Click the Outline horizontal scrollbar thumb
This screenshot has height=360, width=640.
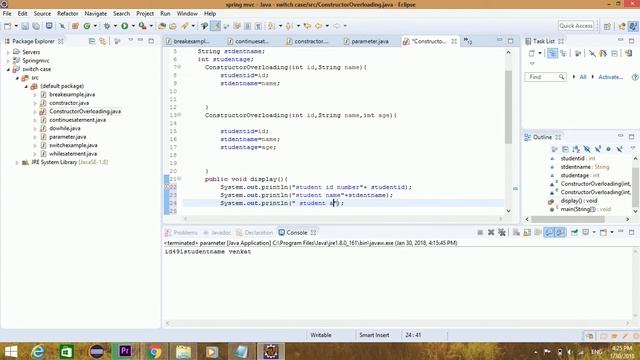click(568, 219)
